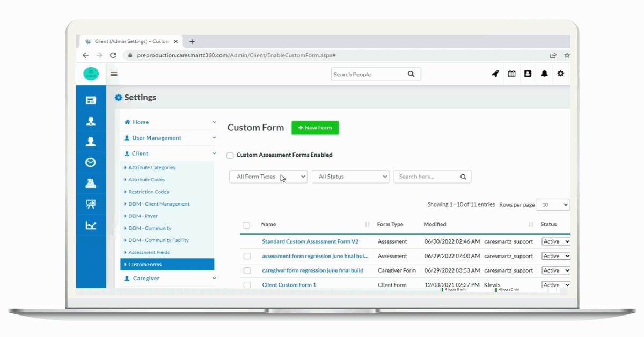Collapse the Client section in the settings menu
Screen dimensions: 644x337
pyautogui.click(x=214, y=153)
